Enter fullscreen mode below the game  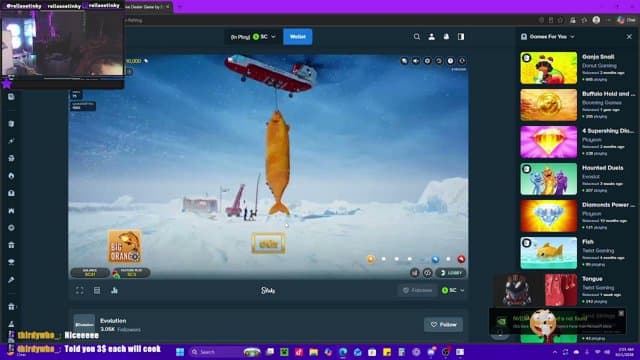coord(80,290)
